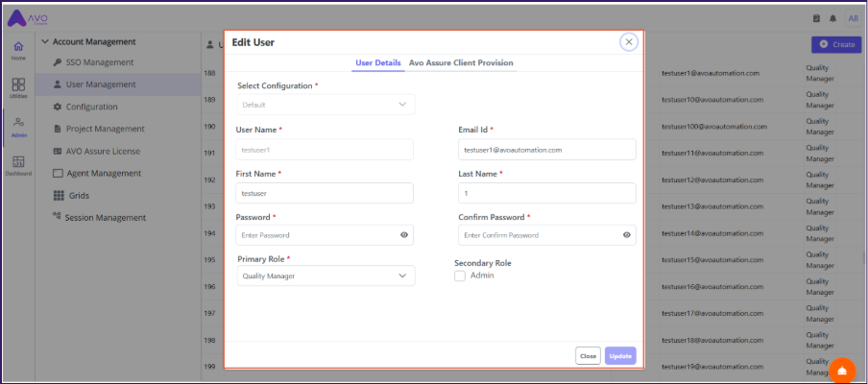Screen dimensions: 868x384
Task: Open the clipboard icon in top bar
Action: 816,18
